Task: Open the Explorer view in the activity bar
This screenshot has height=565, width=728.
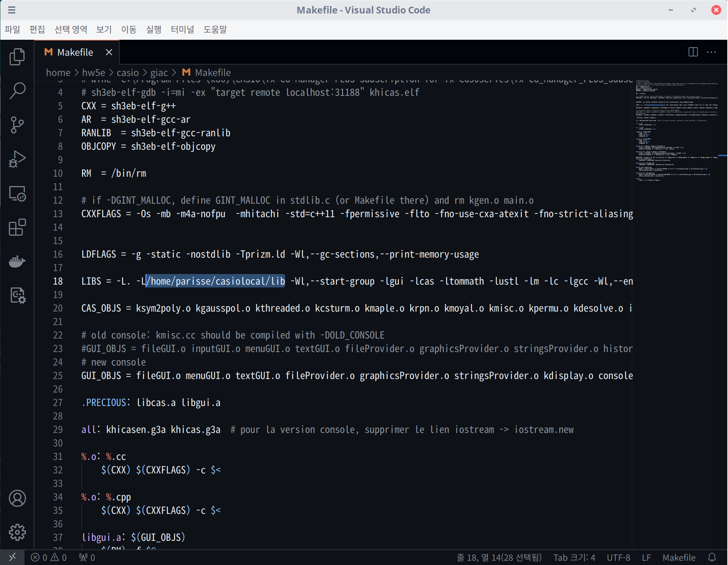Action: [17, 57]
